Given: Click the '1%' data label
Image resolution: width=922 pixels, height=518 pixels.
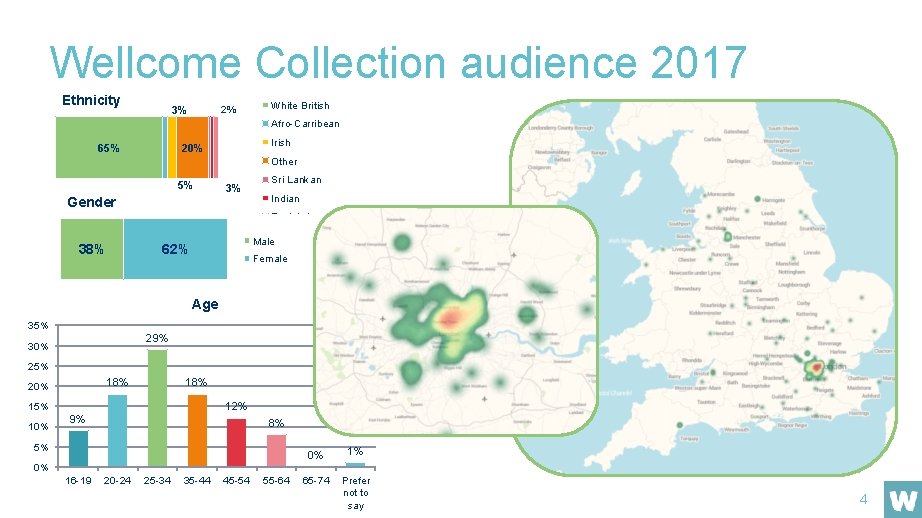Looking at the screenshot, I should pos(355,451).
